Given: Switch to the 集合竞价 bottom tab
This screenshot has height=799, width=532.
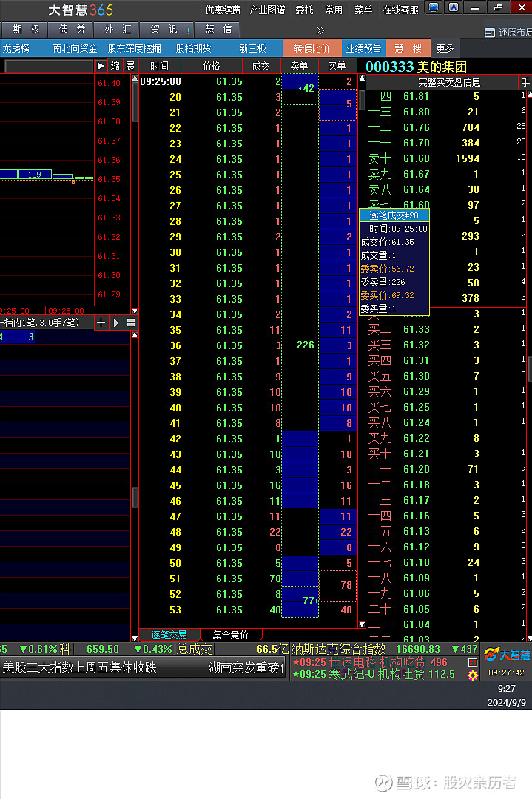Looking at the screenshot, I should 230,635.
